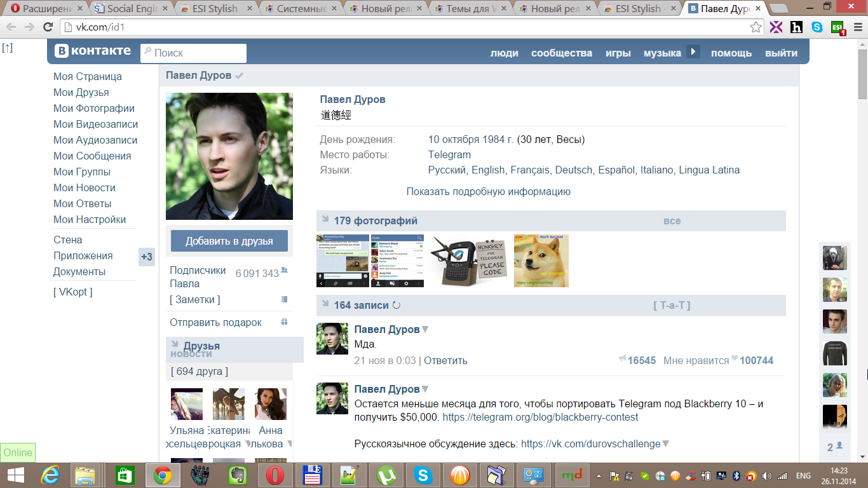Open dropdown triangle on the Telegram Blackberry post

click(x=425, y=389)
